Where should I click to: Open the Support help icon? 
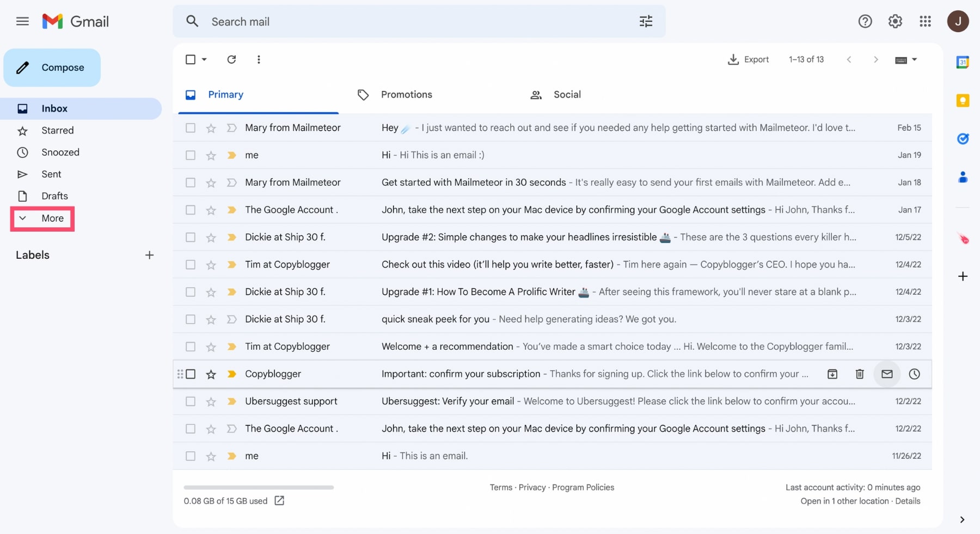coord(865,21)
